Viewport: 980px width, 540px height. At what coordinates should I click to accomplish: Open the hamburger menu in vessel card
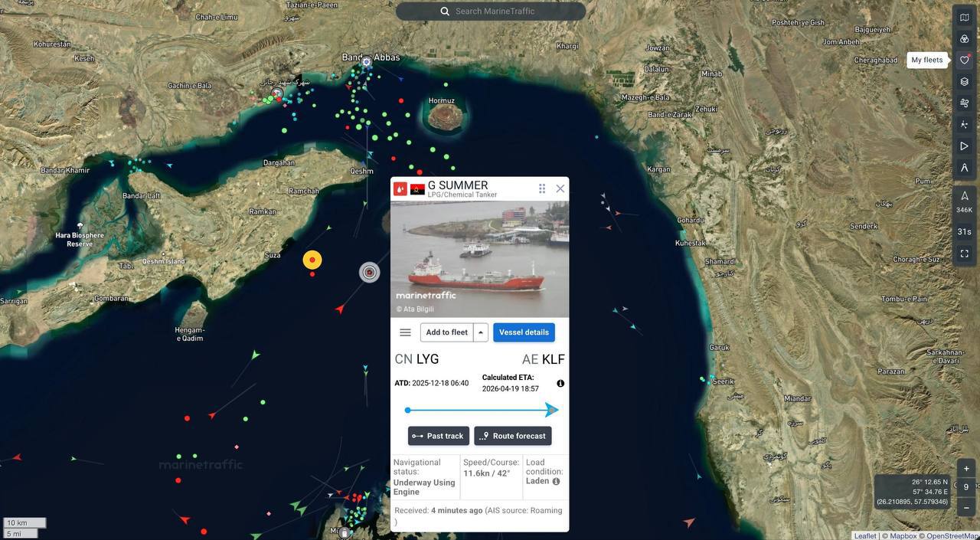click(405, 332)
